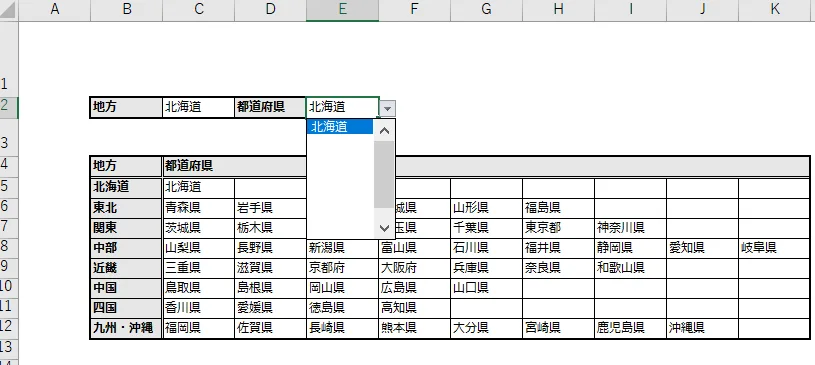Click the 地方 table header in row 4
The height and width of the screenshot is (365, 815).
click(x=126, y=166)
